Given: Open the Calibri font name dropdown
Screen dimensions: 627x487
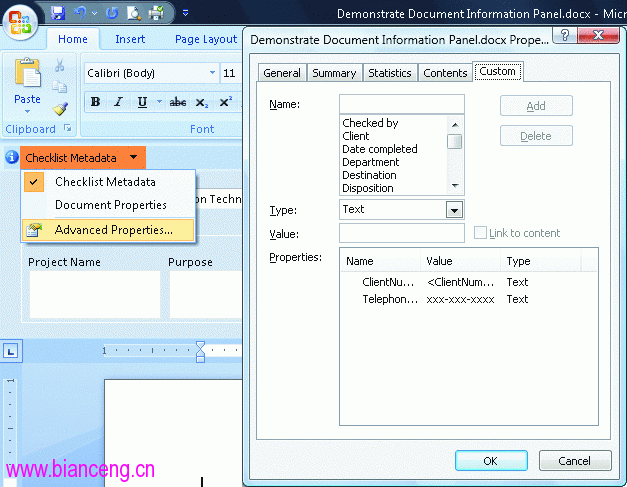Looking at the screenshot, I should 212,73.
